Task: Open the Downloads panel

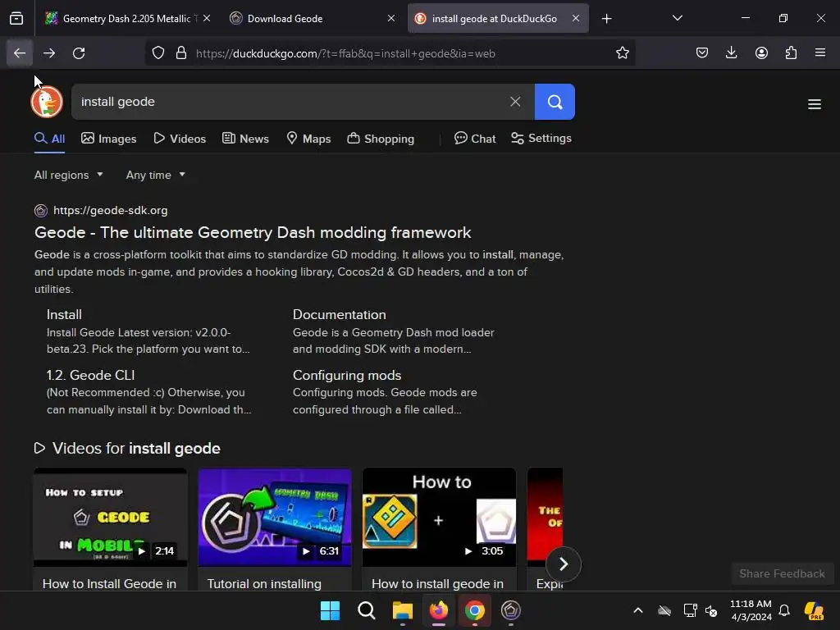Action: point(731,53)
